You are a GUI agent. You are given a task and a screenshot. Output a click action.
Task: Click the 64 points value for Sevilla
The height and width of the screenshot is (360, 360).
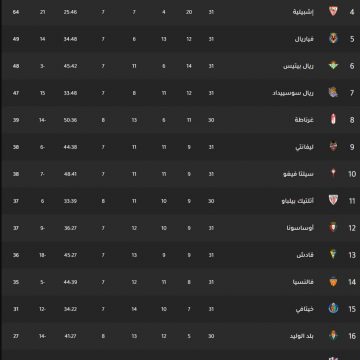pos(16,12)
